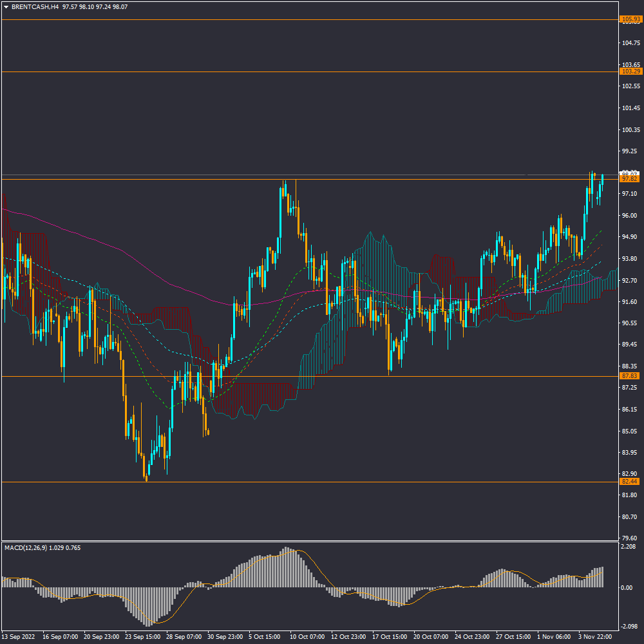Select the 105.93 orange price label
644x644 pixels.
629,19
